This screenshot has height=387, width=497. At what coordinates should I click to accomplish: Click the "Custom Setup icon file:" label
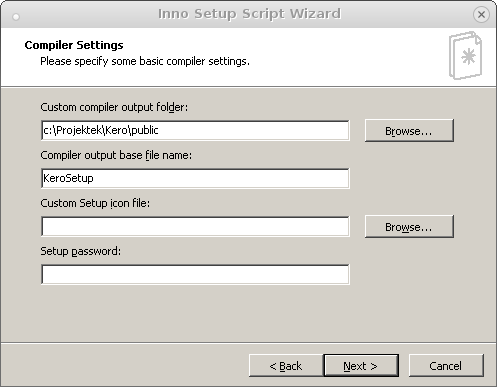(95, 203)
